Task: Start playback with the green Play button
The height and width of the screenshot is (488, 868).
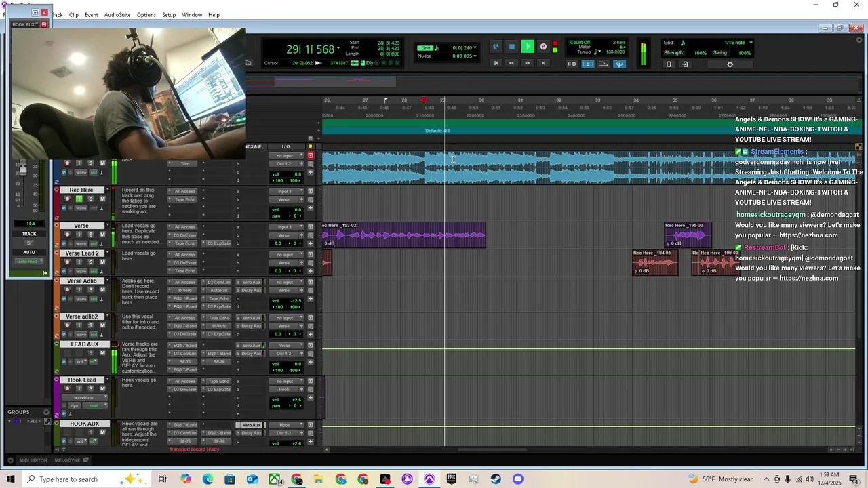Action: pos(528,47)
